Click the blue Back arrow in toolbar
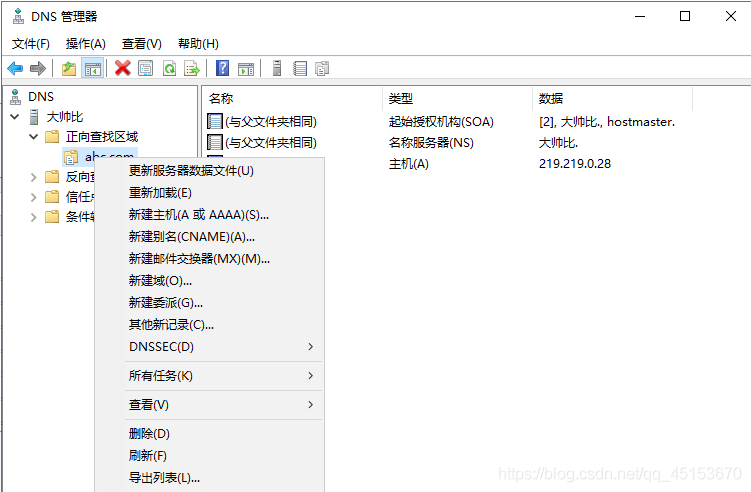Screen dimensions: 751x492 pos(15,69)
